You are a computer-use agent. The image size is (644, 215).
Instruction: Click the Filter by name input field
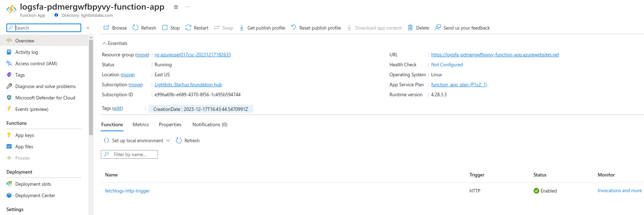point(129,154)
